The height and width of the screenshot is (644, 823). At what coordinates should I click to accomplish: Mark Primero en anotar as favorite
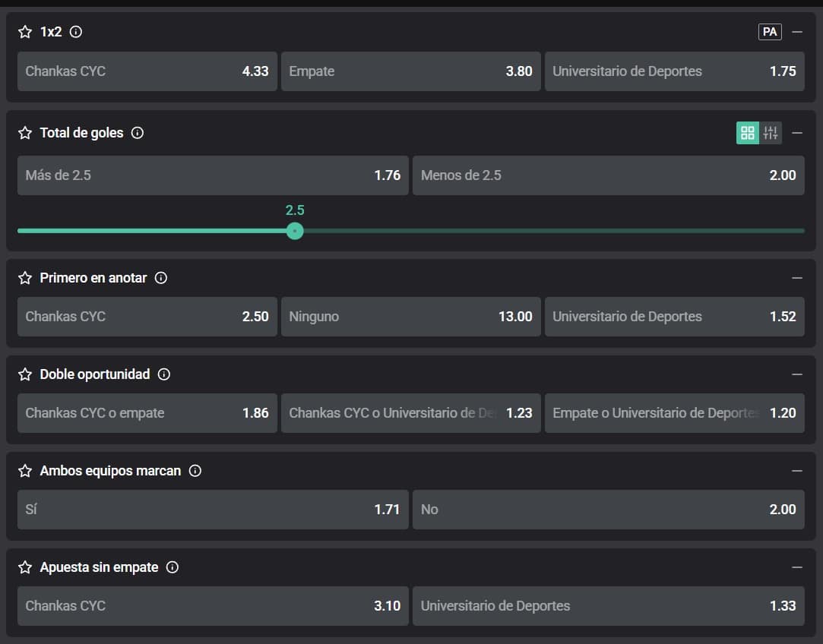pos(25,278)
